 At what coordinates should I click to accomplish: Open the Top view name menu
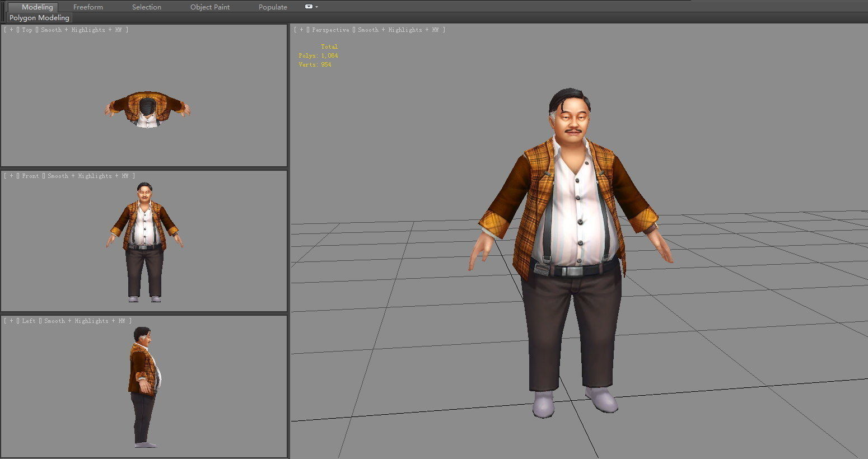(27, 30)
